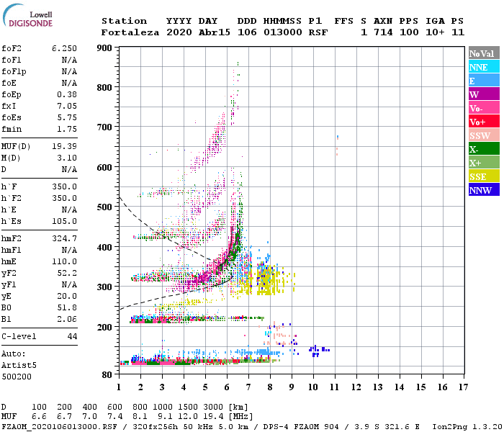Click the foEp value 0.38
Screen dimensions: 504x432
67,94
